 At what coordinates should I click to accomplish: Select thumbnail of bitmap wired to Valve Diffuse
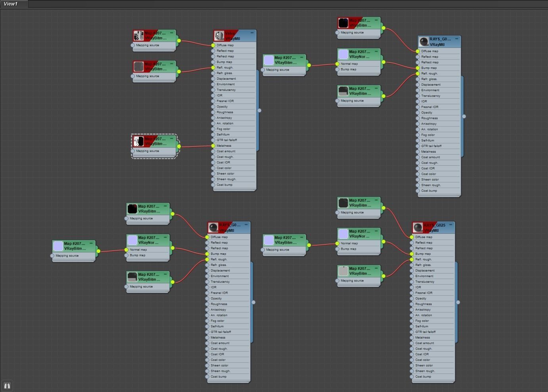click(138, 36)
